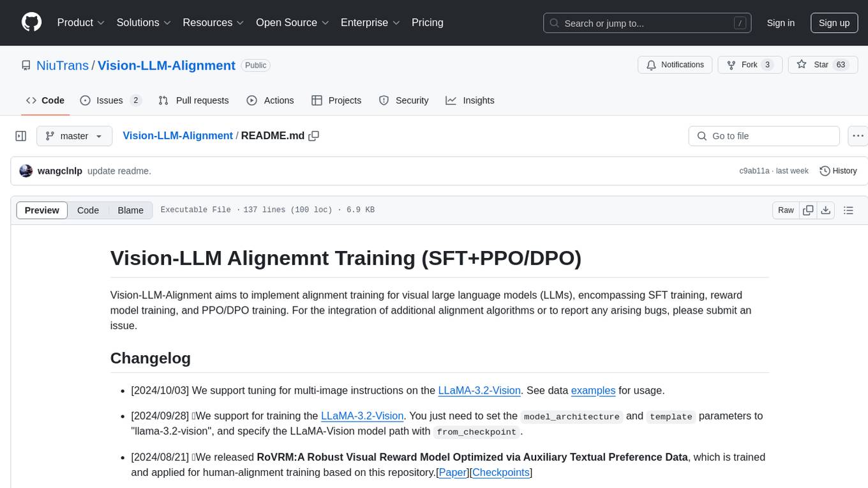Viewport: 868px width, 488px height.
Task: Click the Fork count 3
Action: pyautogui.click(x=767, y=65)
